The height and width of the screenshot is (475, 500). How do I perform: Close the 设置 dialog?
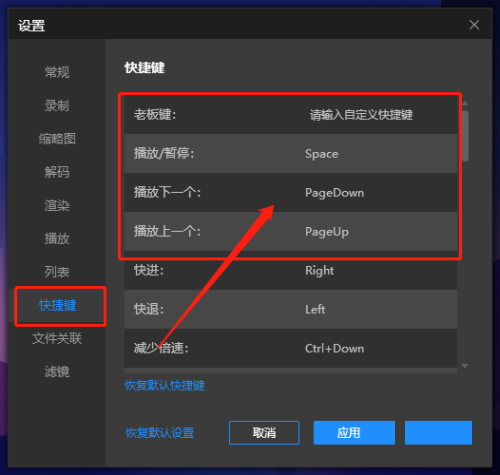474,25
